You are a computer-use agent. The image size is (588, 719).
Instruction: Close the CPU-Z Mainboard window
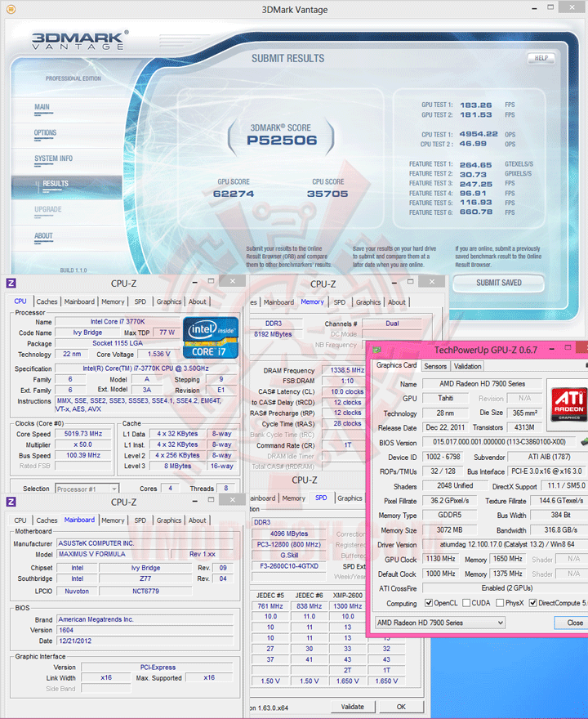[x=233, y=500]
